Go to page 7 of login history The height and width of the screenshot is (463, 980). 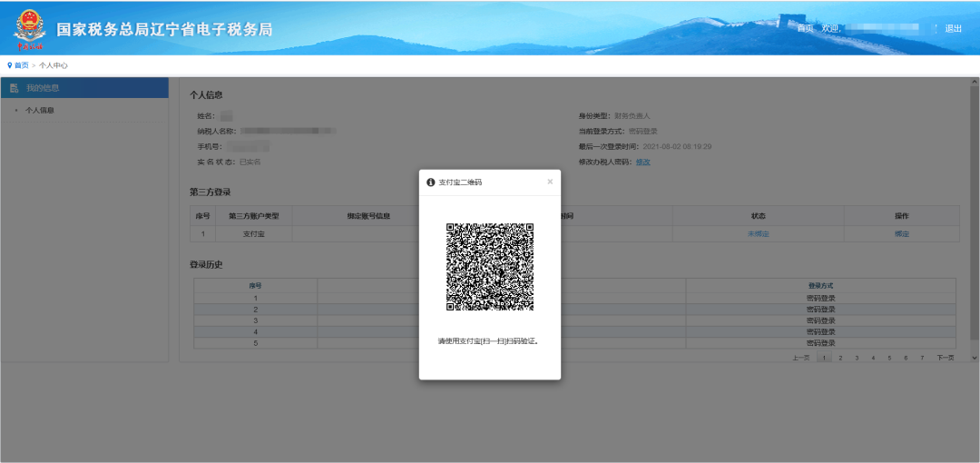tap(922, 358)
